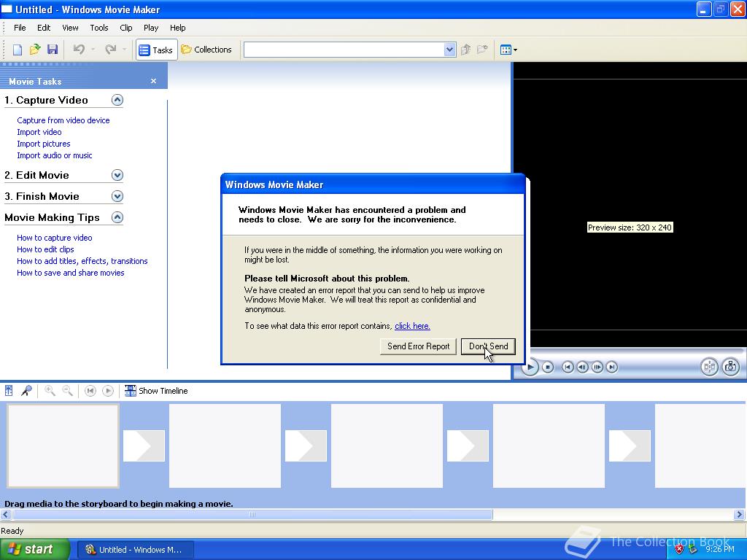Click the storyboard scroll right arrow
747x560 pixels.
[740, 514]
